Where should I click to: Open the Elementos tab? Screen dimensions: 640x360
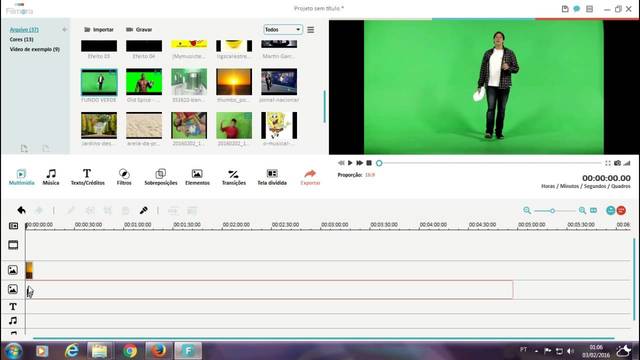tap(197, 177)
